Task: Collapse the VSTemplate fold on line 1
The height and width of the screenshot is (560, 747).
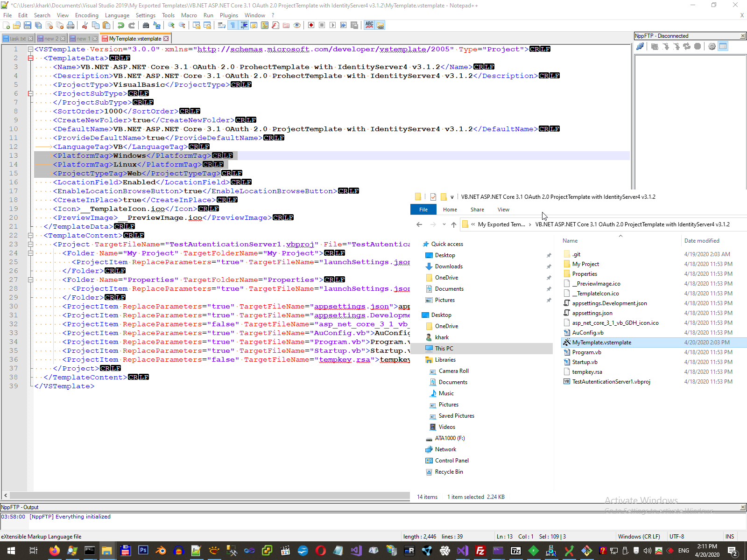Action: 30,49
